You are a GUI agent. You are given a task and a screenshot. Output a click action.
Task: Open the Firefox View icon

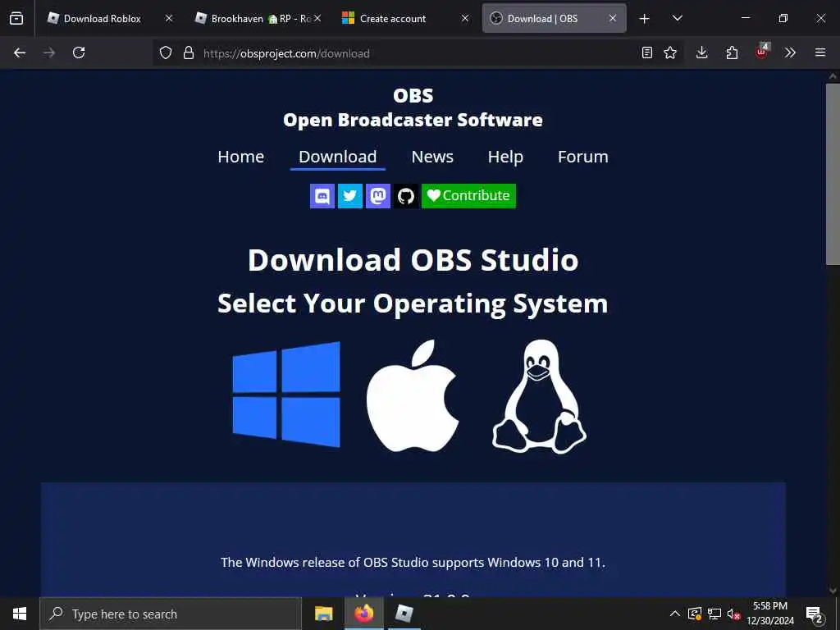click(x=16, y=19)
